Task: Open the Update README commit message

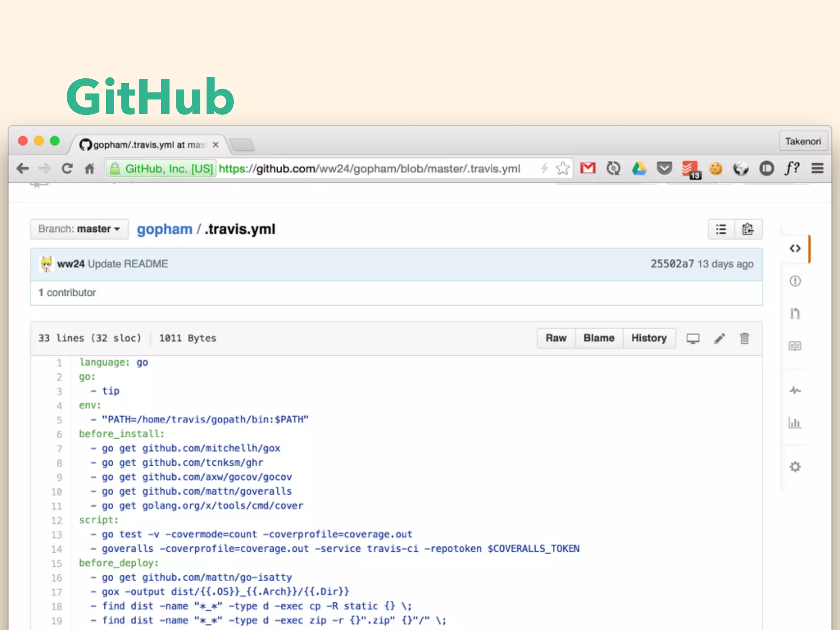Action: [x=128, y=264]
